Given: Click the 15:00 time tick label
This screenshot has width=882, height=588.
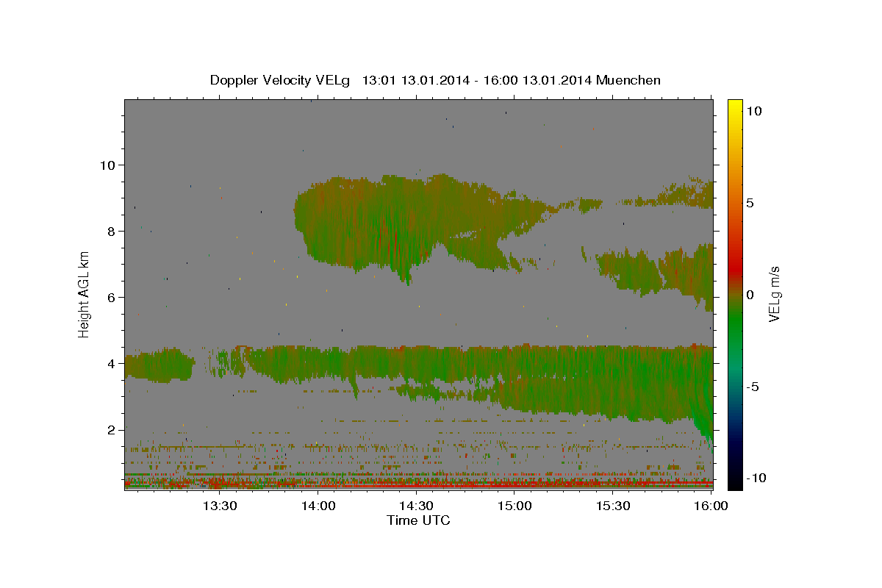Looking at the screenshot, I should pyautogui.click(x=514, y=506).
